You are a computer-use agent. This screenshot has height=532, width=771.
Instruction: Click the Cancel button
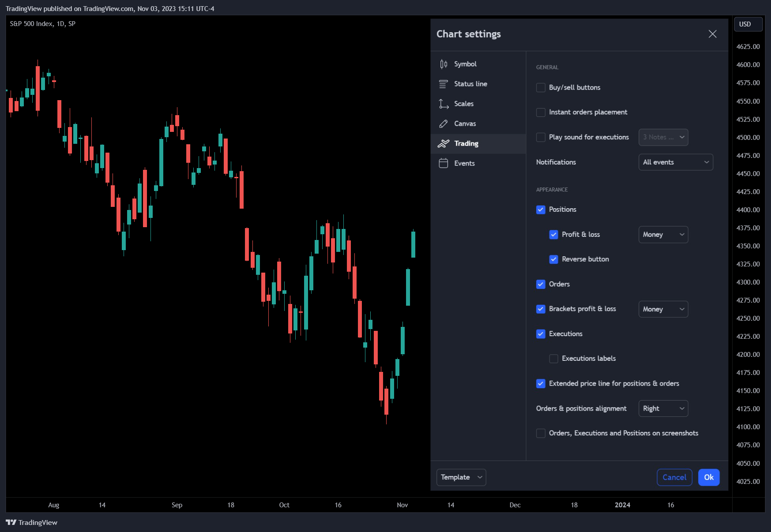coord(674,477)
